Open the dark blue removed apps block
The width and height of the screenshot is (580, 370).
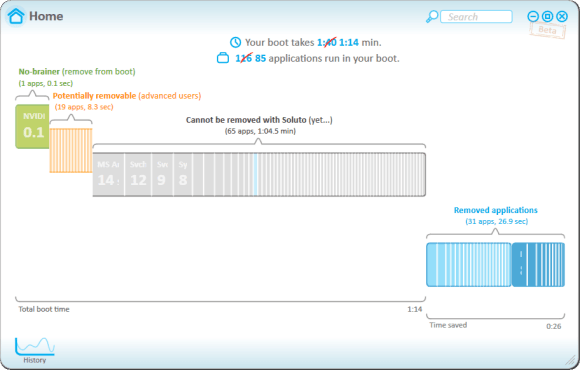tap(538, 265)
